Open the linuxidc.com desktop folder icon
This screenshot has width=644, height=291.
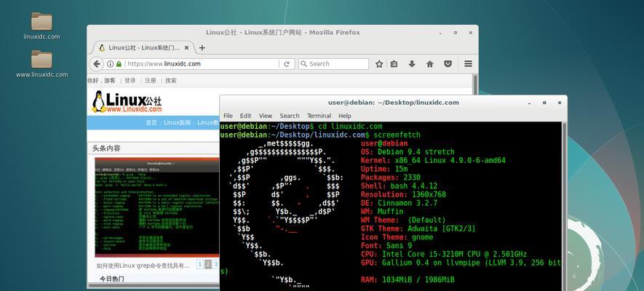point(41,21)
